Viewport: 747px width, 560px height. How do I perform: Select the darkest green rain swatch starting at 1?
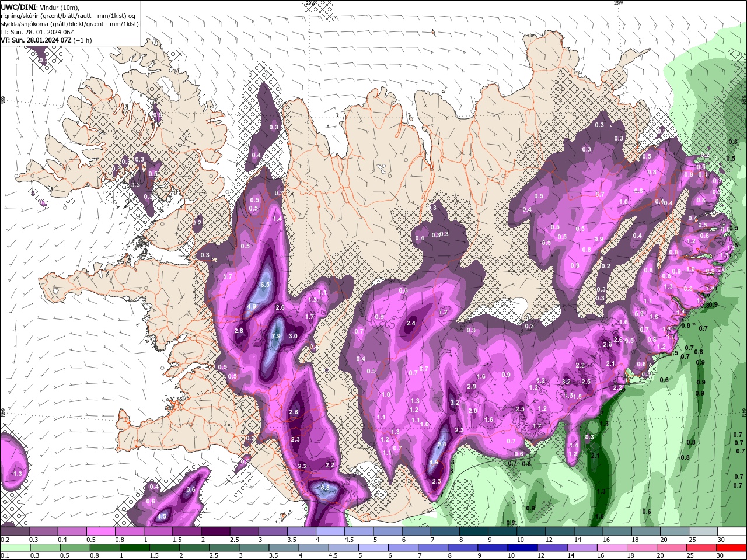[134, 548]
